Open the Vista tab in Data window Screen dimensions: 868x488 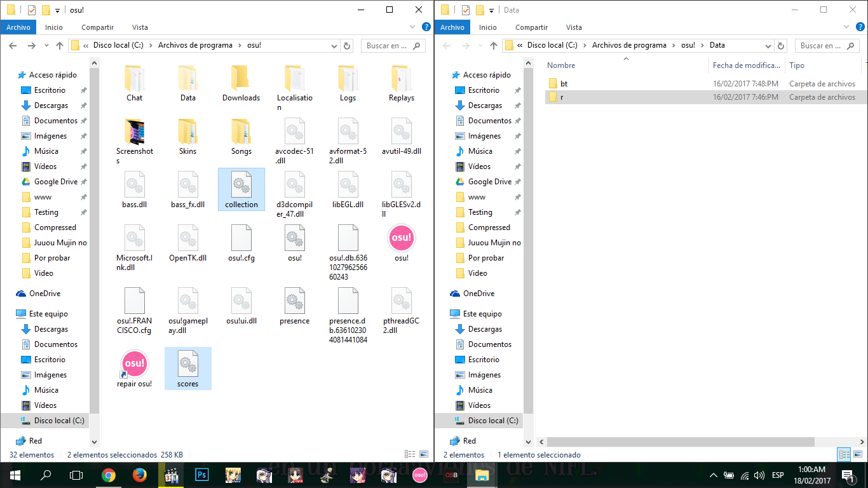[574, 27]
